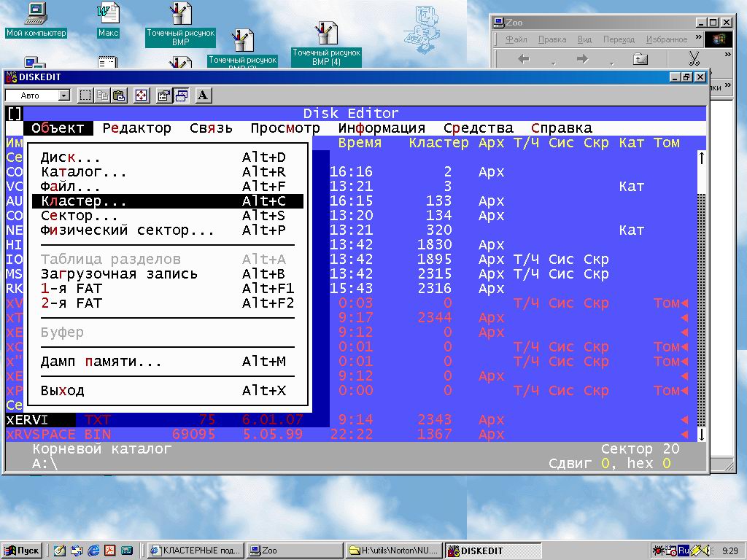The width and height of the screenshot is (747, 560).
Task: Choose '2-я FAT' menu entry
Action: click(168, 303)
